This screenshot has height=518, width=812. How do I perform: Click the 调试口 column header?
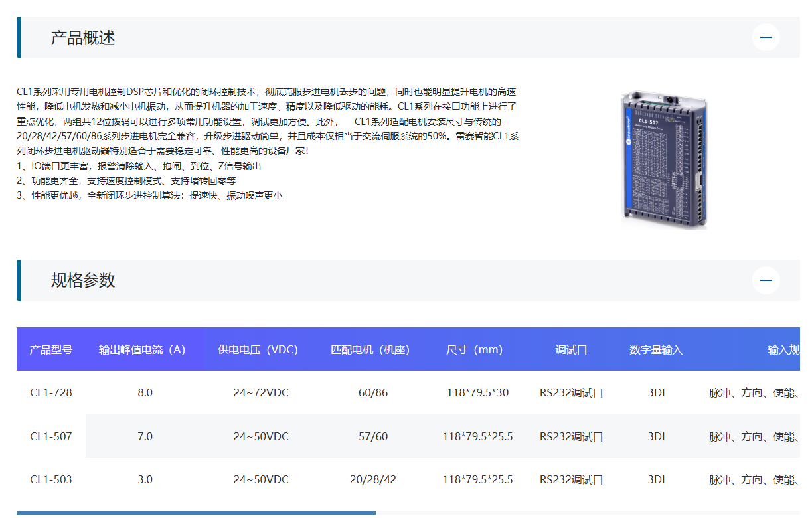coord(572,349)
